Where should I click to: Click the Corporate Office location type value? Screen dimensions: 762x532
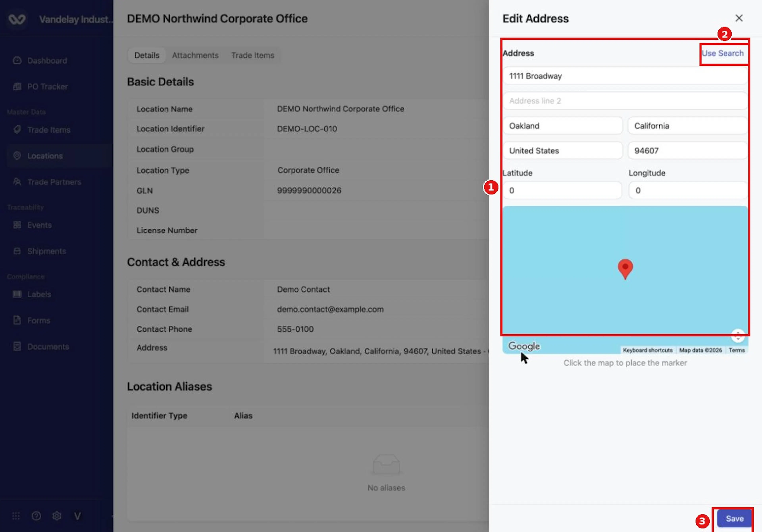click(308, 170)
